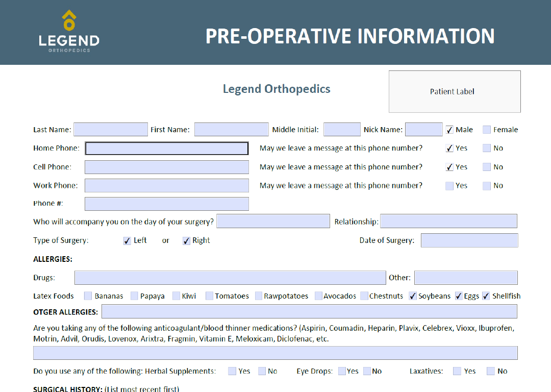Image resolution: width=551 pixels, height=392 pixels.
Task: Tick the Kiwi checkbox
Action: (x=176, y=296)
